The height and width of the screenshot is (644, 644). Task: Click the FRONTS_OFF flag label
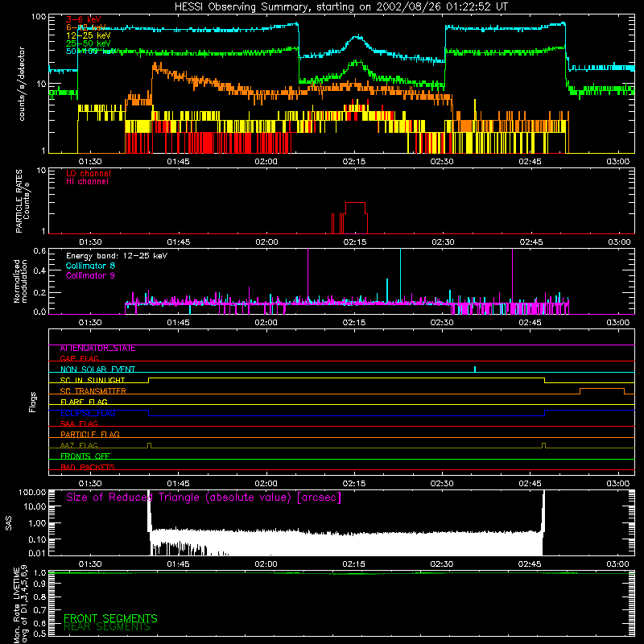85,456
